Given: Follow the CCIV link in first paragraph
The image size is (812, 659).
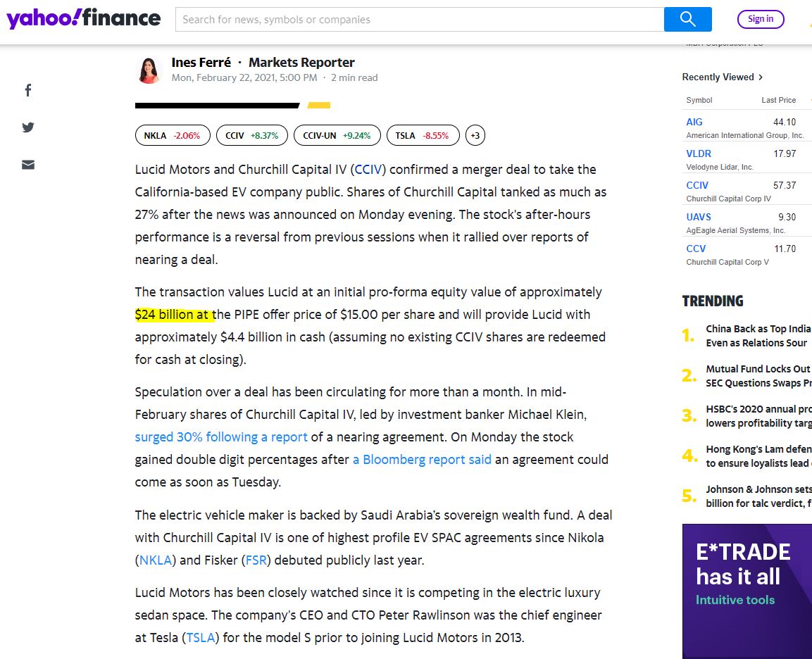Looking at the screenshot, I should (368, 169).
